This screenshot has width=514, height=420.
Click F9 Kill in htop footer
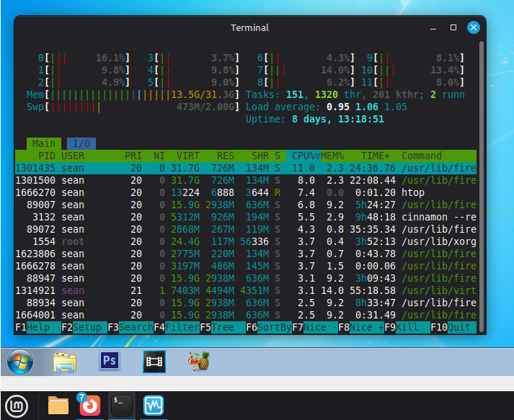[x=407, y=327]
